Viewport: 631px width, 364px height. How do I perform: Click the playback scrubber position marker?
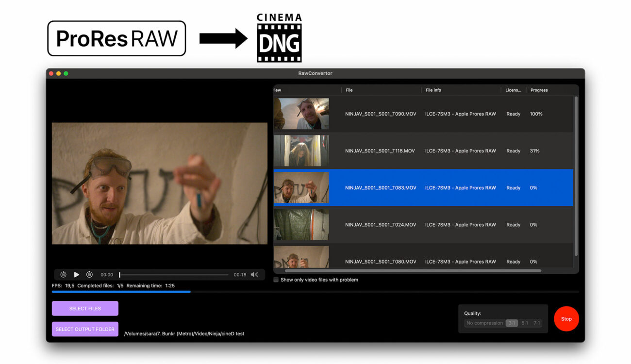119,275
